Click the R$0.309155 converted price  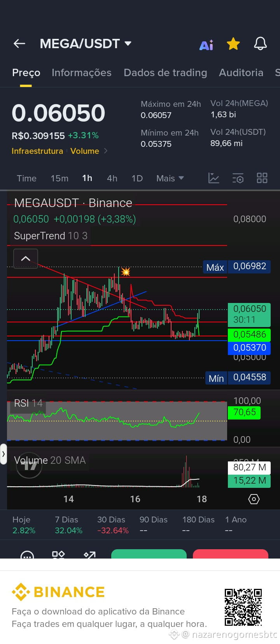pyautogui.click(x=38, y=136)
